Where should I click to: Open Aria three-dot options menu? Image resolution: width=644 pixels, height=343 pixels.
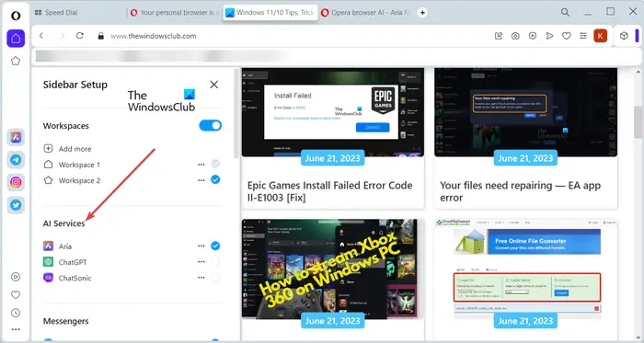[x=201, y=246]
